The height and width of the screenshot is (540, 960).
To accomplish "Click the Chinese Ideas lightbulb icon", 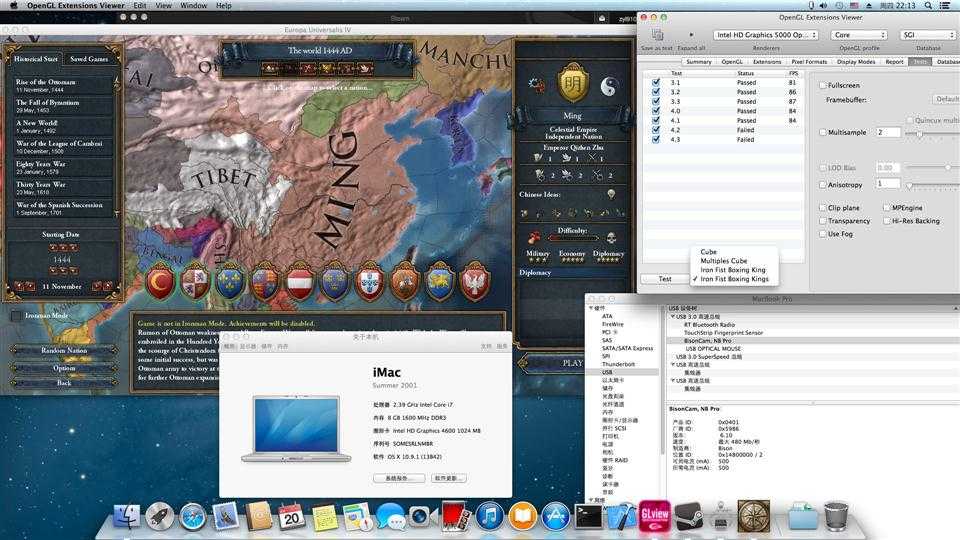I will coord(610,195).
